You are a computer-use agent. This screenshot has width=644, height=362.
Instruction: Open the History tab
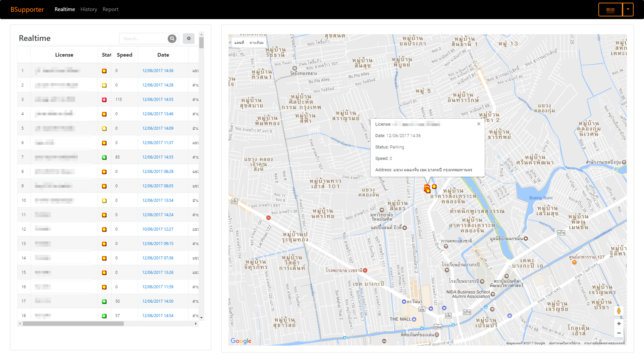pos(89,9)
